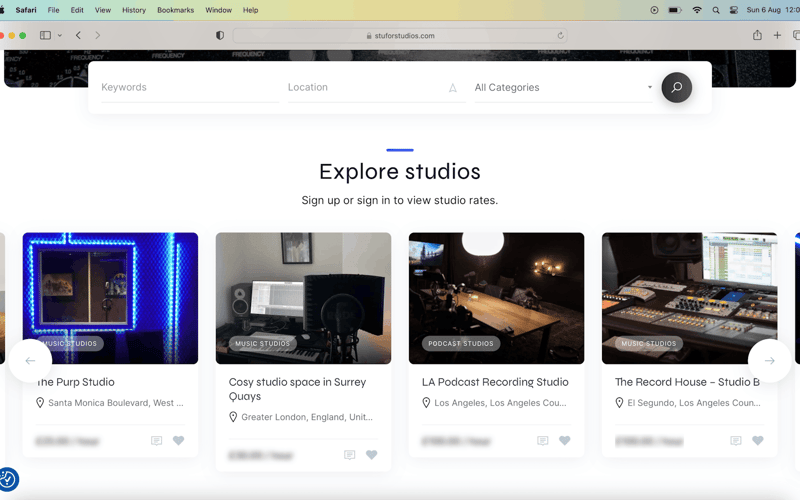Favorite The Purp Studio with heart icon

pos(178,440)
